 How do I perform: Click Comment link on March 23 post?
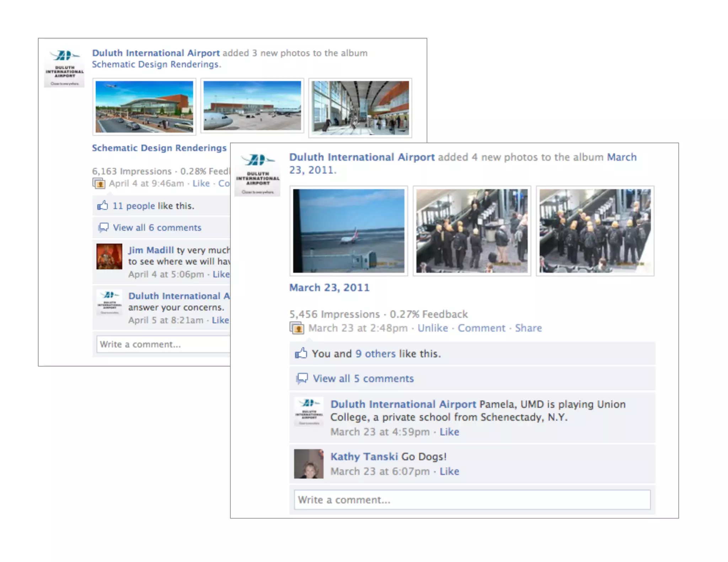481,328
